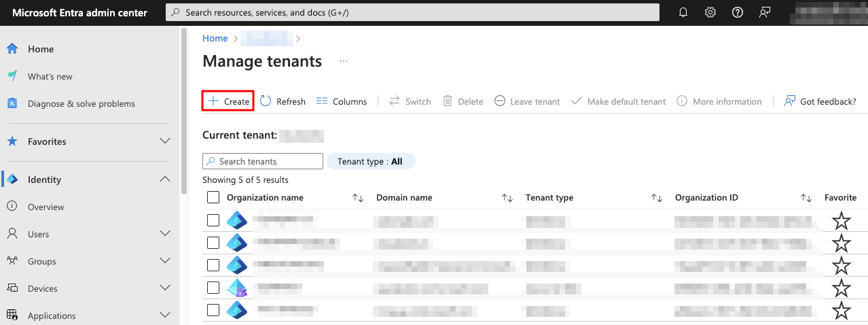The image size is (868, 325).
Task: Open the feedback person icon in header
Action: (x=765, y=12)
